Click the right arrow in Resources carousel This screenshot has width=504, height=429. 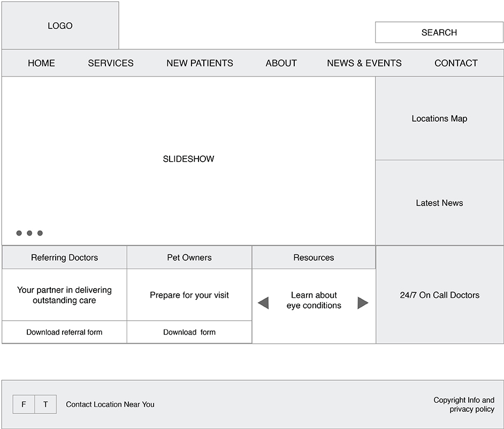coord(364,303)
